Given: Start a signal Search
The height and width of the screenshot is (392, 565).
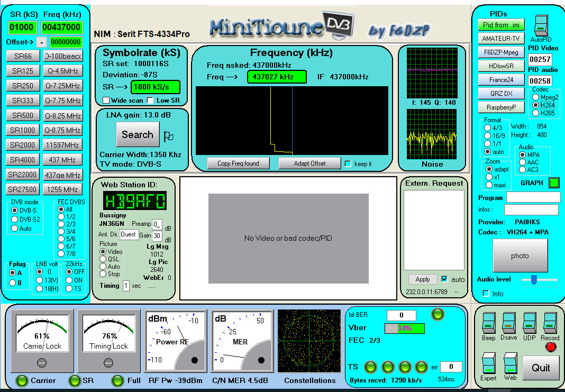Looking at the screenshot, I should 138,134.
